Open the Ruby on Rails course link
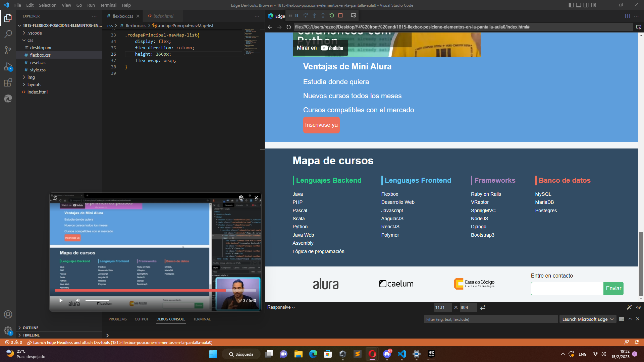The image size is (644, 362). 486,194
